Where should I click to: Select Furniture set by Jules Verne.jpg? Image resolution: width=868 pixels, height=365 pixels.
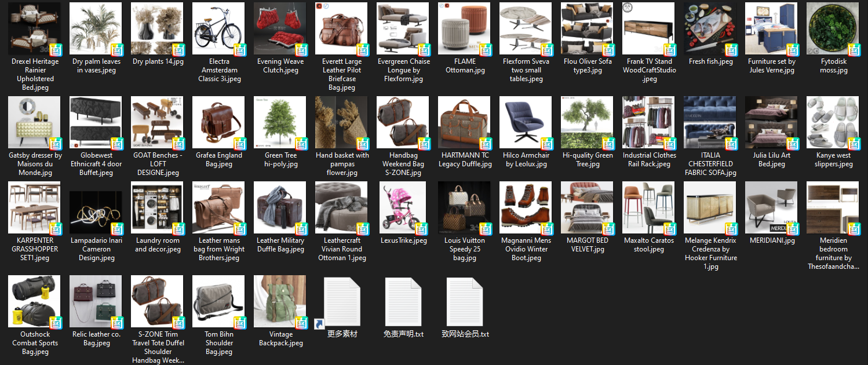772,28
